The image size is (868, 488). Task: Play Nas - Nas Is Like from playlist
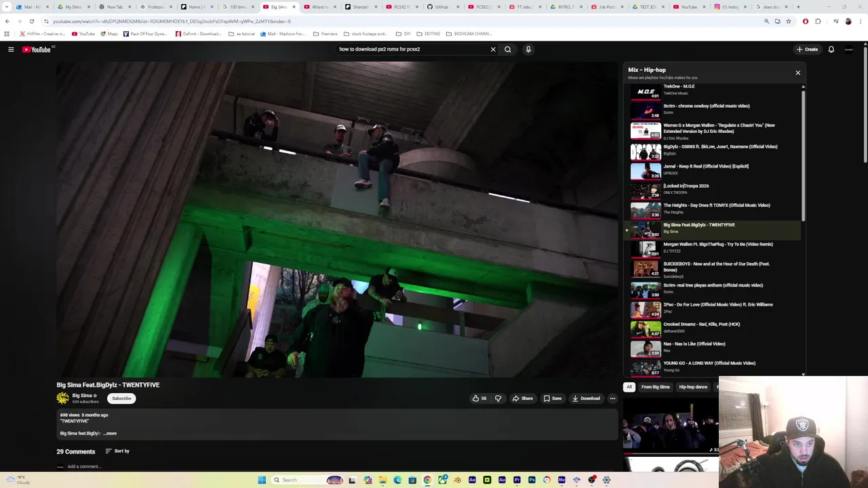[x=712, y=348]
